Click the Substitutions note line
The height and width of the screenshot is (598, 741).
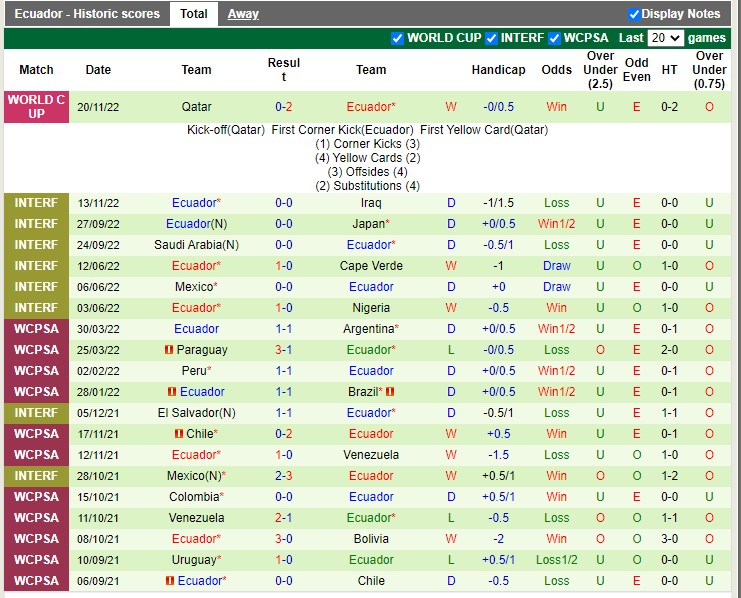click(367, 186)
